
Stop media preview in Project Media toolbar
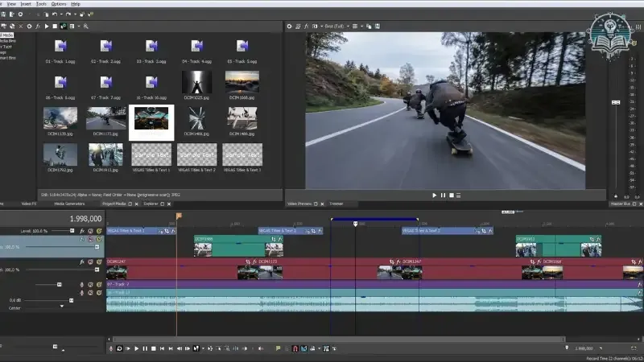point(55,27)
